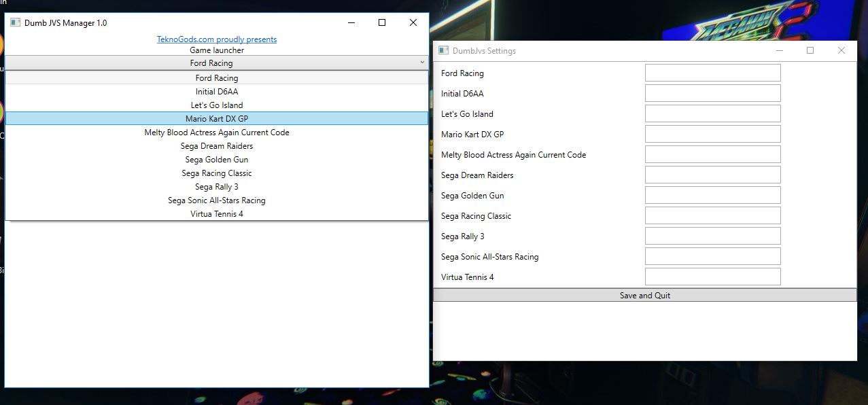
Task: Pick Sega Sonic All-Stars Racing in the dropdown
Action: coord(217,200)
